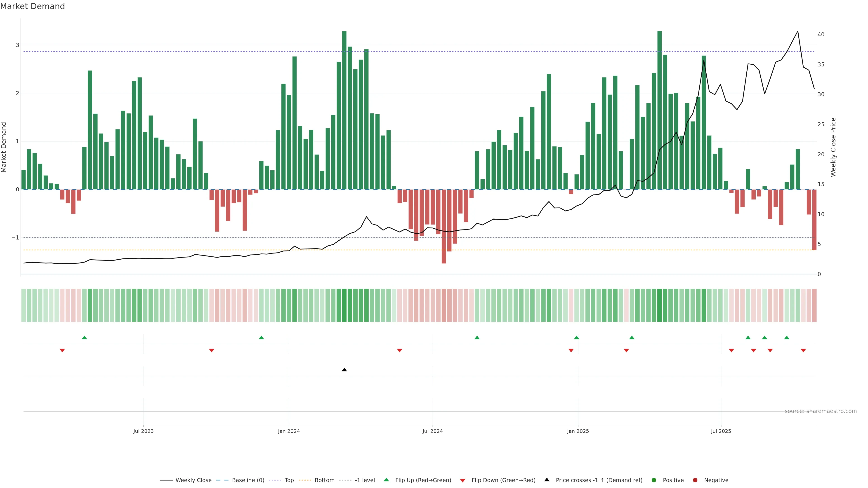Click the darkest red heatmap cell at far right
Image resolution: width=868 pixels, height=488 pixels.
[814, 305]
